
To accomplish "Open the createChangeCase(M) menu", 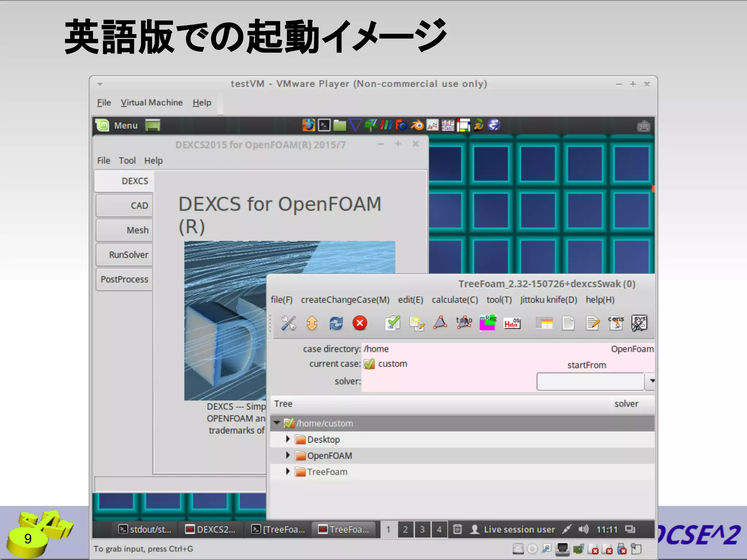I will (345, 300).
